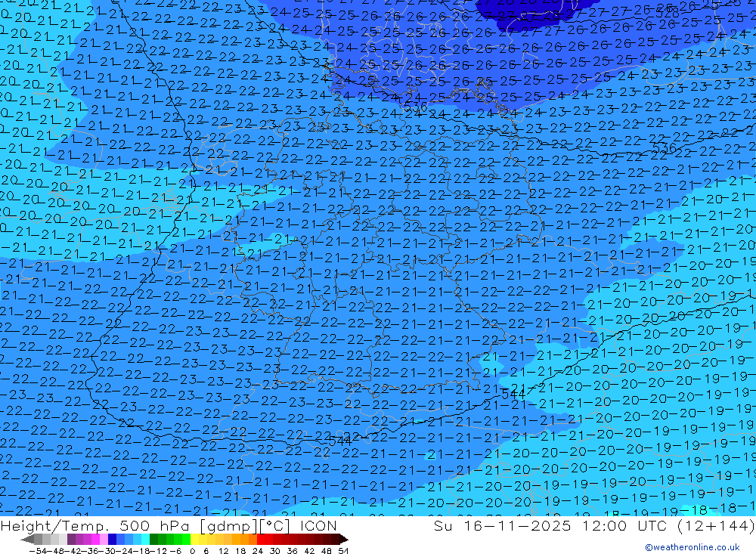Click the '-54' legend value
756x554 pixels.
[38, 551]
